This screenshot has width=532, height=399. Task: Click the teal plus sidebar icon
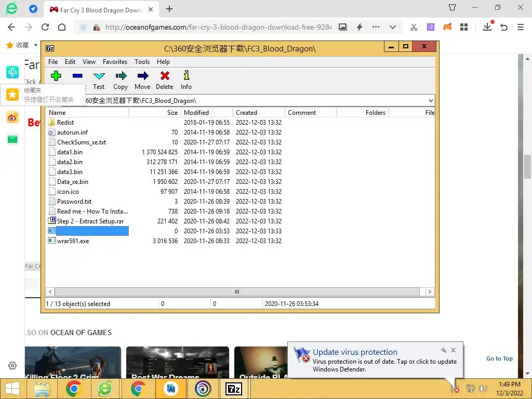click(12, 72)
